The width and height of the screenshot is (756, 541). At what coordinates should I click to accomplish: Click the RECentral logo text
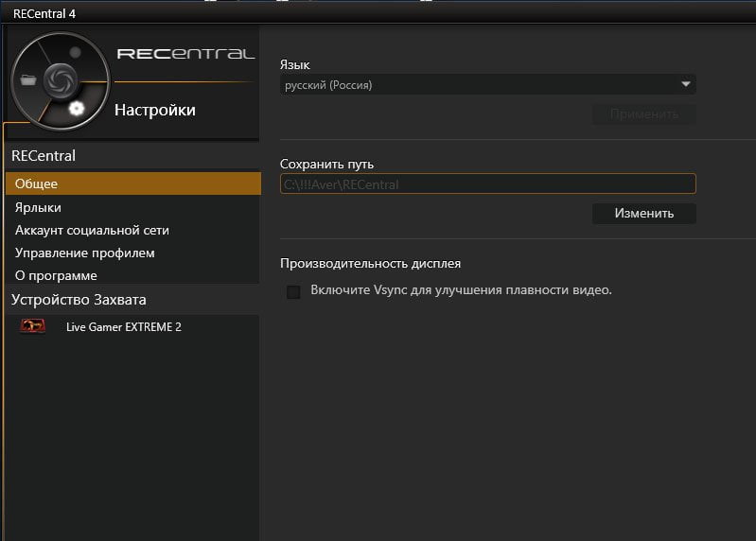click(x=185, y=53)
